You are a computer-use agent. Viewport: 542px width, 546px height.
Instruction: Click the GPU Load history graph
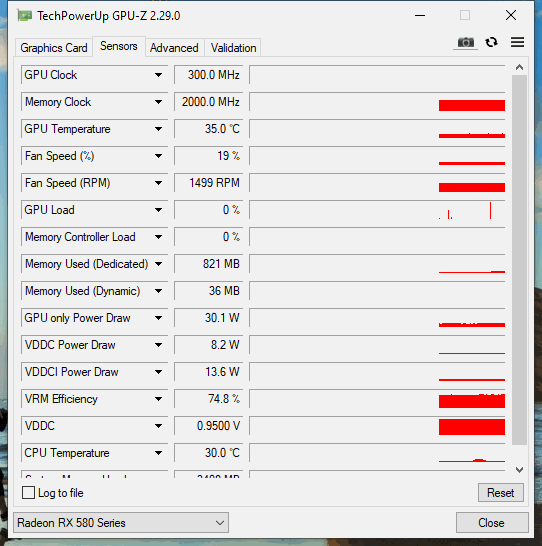tap(377, 210)
